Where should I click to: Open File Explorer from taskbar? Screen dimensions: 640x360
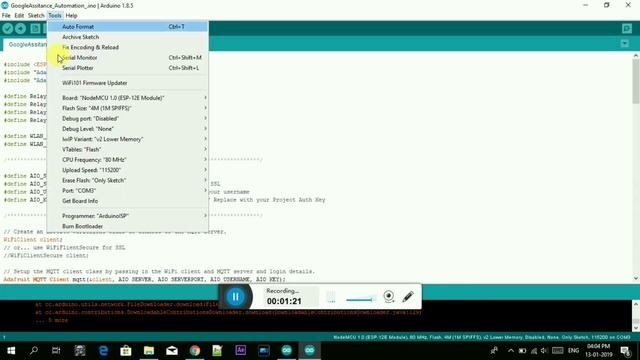[149, 350]
